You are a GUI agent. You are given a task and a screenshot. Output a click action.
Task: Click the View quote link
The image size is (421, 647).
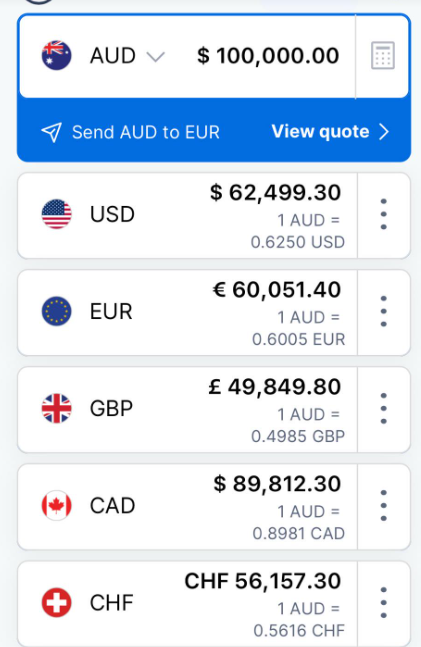320,132
